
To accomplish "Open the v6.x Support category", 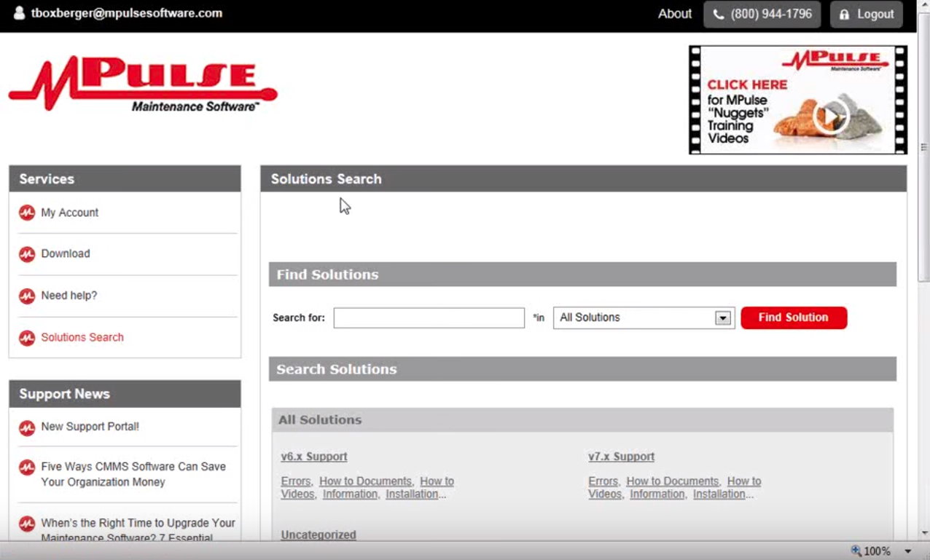I will click(314, 457).
